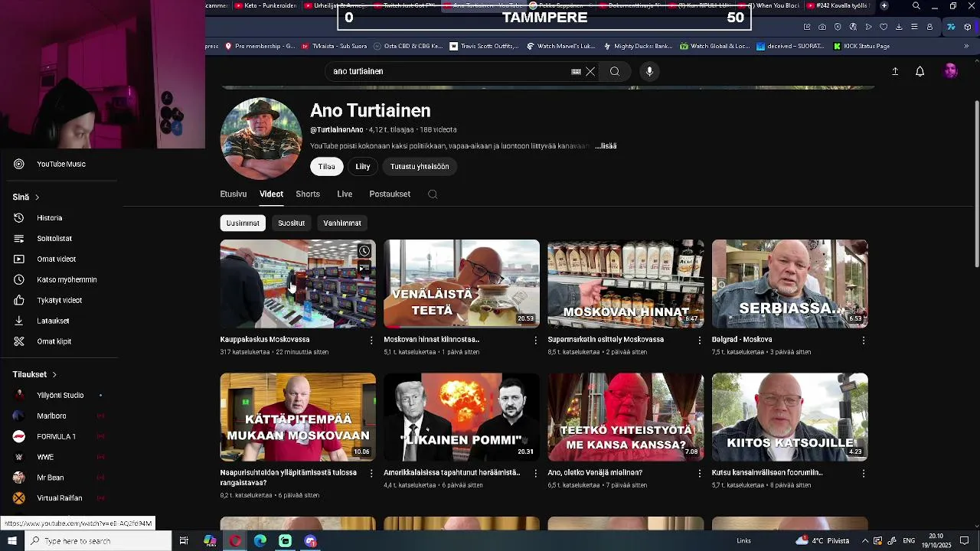This screenshot has width=980, height=551.
Task: Click into the YouTube search field
Action: click(x=448, y=71)
